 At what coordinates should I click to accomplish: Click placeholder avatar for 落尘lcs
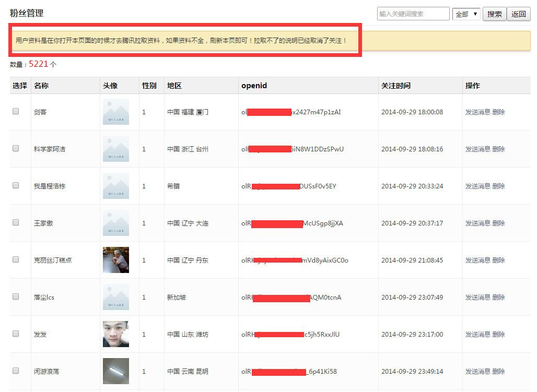click(x=116, y=297)
